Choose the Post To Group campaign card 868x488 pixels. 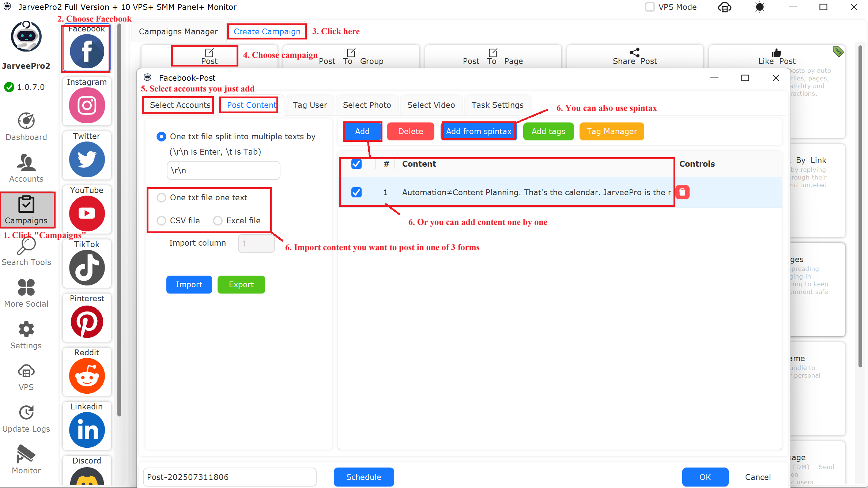point(351,56)
